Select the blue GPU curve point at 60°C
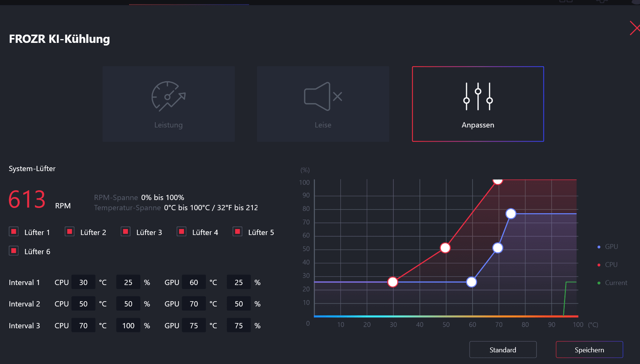The image size is (640, 364). click(x=471, y=282)
